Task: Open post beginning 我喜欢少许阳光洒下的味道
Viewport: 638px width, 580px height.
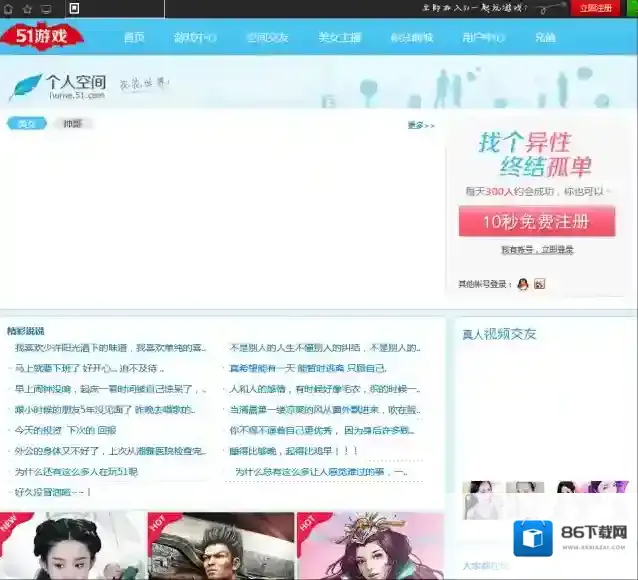Action: point(110,348)
